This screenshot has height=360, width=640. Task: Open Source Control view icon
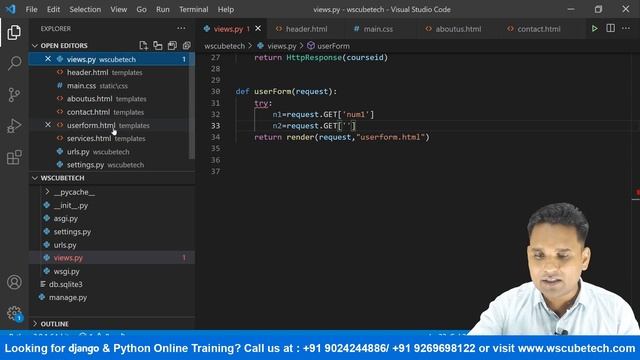point(14,95)
